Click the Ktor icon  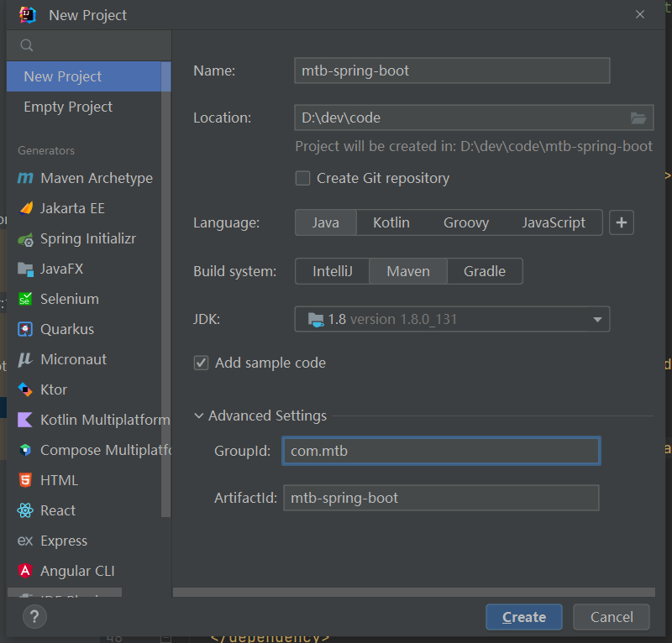(x=25, y=389)
